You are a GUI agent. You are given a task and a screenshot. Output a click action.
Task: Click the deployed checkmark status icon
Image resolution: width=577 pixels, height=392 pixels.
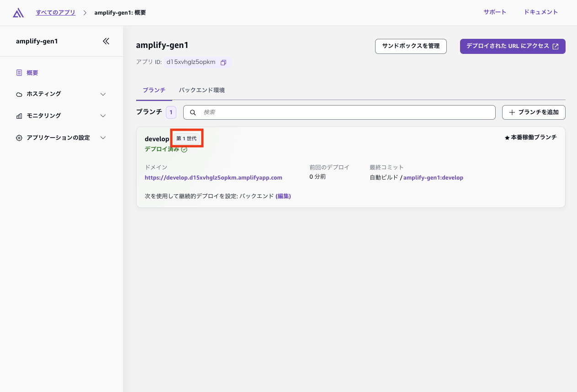tap(184, 149)
